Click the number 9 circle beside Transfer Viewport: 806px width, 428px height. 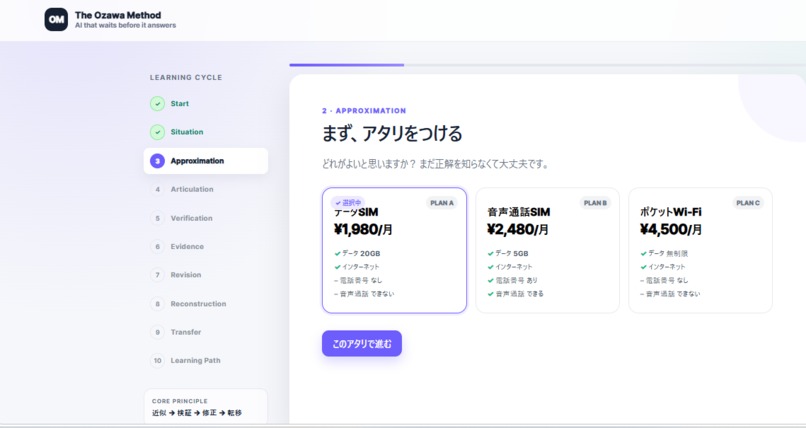(157, 332)
